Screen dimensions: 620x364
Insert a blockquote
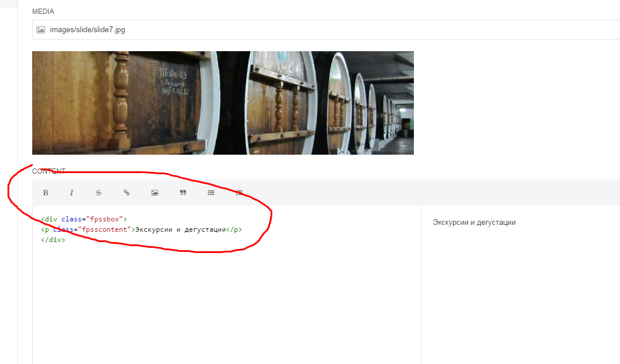click(182, 193)
